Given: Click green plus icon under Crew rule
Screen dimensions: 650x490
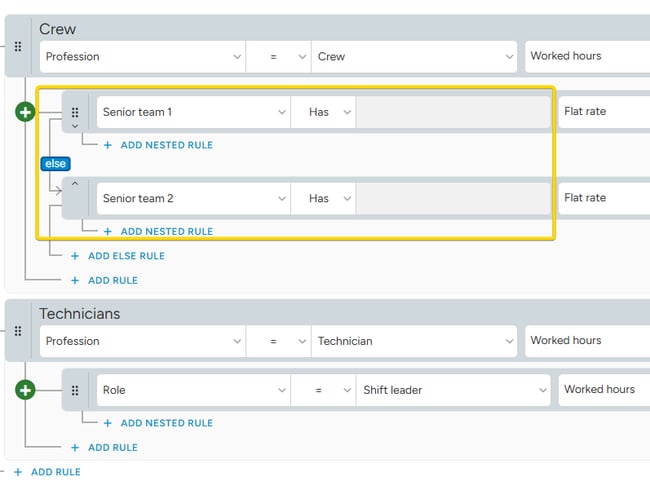Looking at the screenshot, I should coord(25,112).
